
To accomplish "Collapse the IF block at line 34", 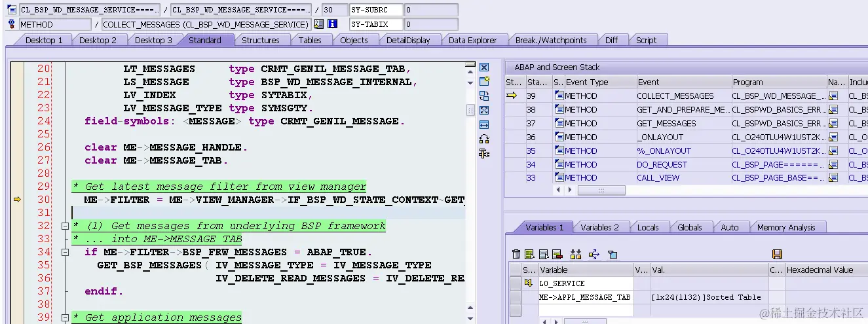I will point(65,252).
